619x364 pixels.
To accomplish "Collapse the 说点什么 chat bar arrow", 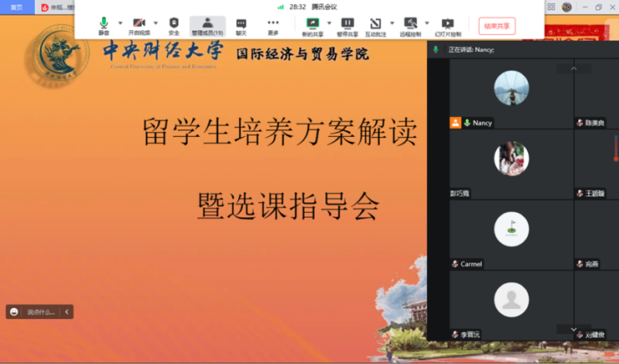I will 67,311.
